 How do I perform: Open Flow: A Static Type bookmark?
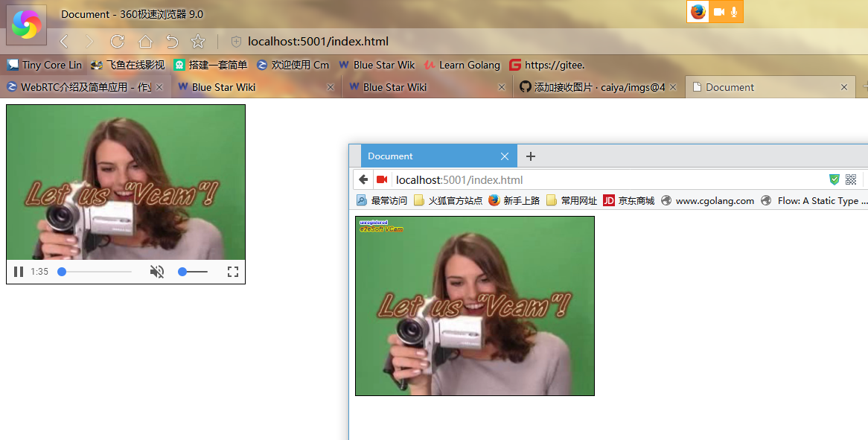pyautogui.click(x=814, y=200)
